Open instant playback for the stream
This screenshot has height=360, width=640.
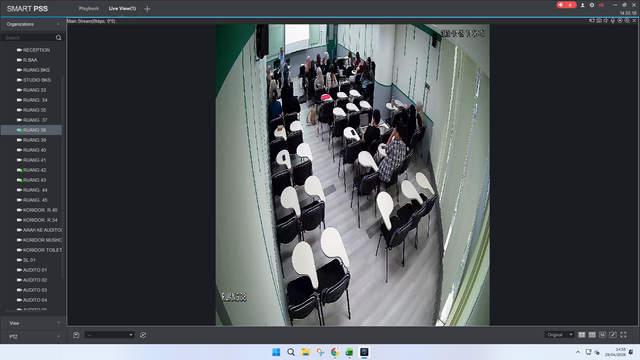click(620, 20)
